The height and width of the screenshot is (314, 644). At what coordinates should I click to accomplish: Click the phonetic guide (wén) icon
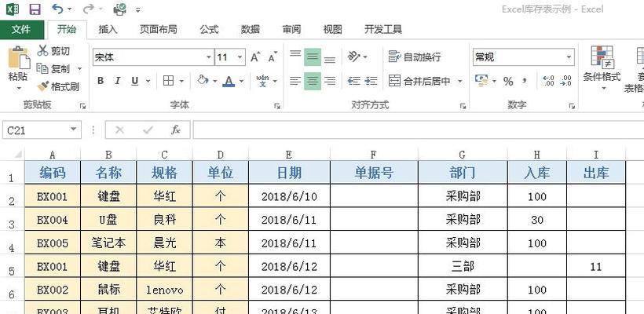262,81
